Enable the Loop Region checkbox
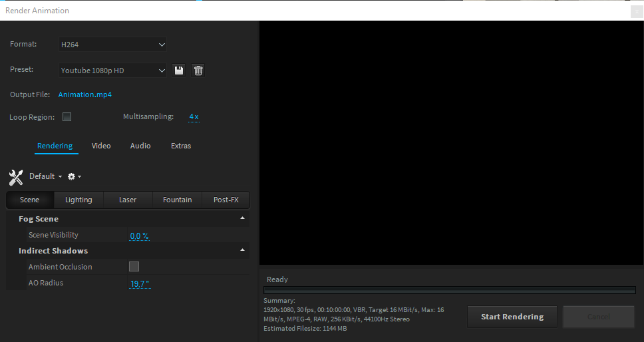 [67, 117]
